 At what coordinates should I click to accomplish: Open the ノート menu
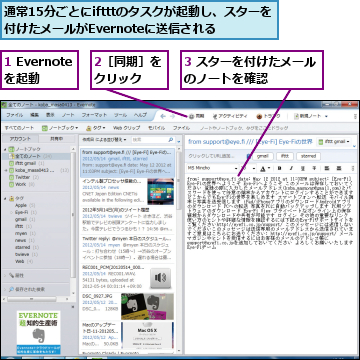pyautogui.click(x=68, y=115)
